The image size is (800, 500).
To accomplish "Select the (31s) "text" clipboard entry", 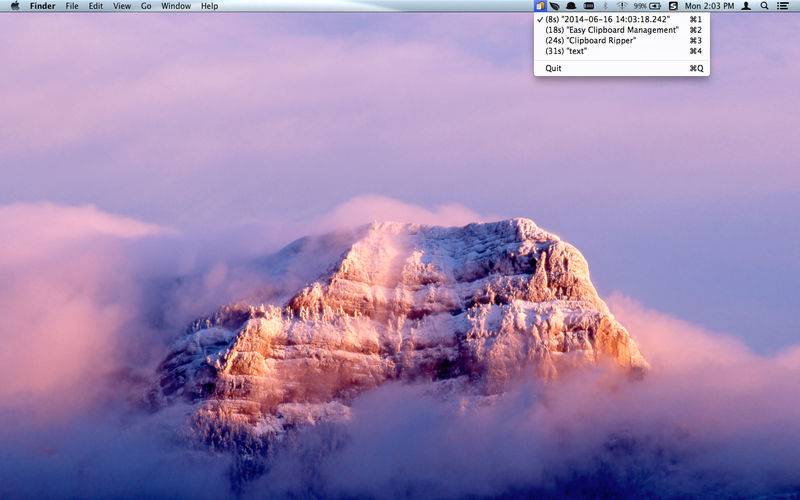I will click(621, 51).
